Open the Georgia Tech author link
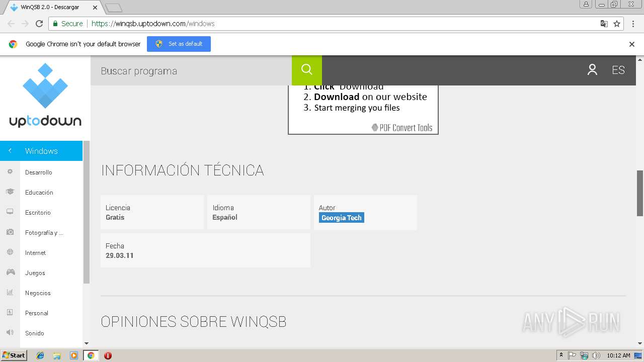 [342, 218]
